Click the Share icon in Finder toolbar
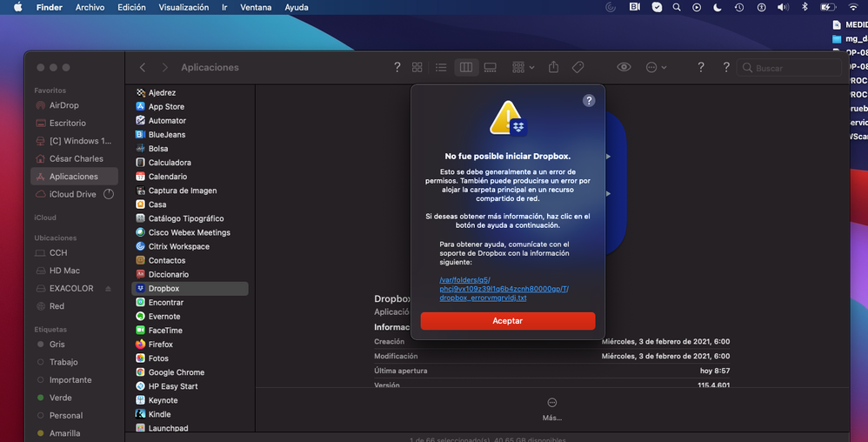 (553, 67)
